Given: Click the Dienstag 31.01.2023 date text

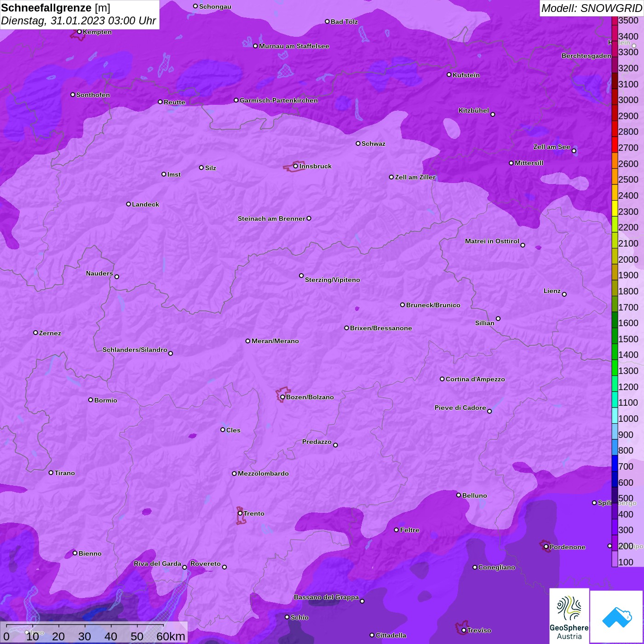Looking at the screenshot, I should pos(78,21).
